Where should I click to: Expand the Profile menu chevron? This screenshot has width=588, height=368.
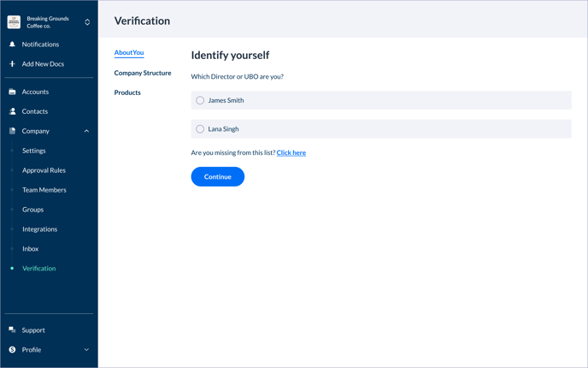86,350
